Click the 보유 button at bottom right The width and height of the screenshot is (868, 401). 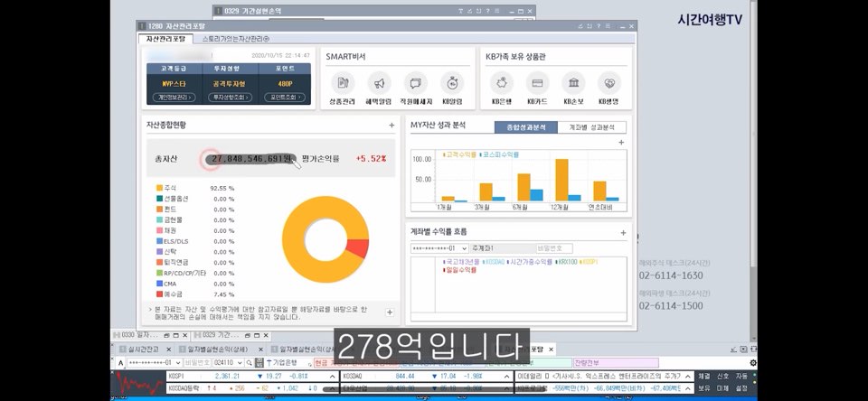click(704, 388)
